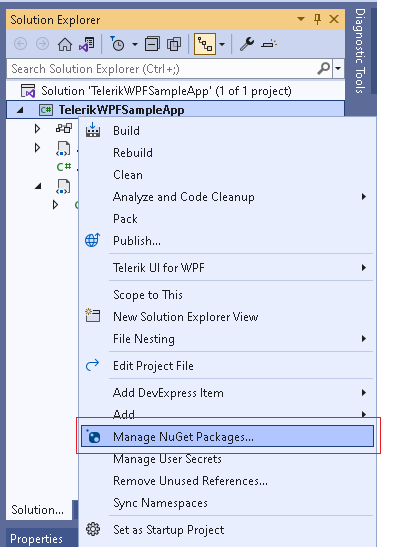The width and height of the screenshot is (406, 547).
Task: Select the TelerikWPFSampleApp project row
Action: (x=175, y=110)
